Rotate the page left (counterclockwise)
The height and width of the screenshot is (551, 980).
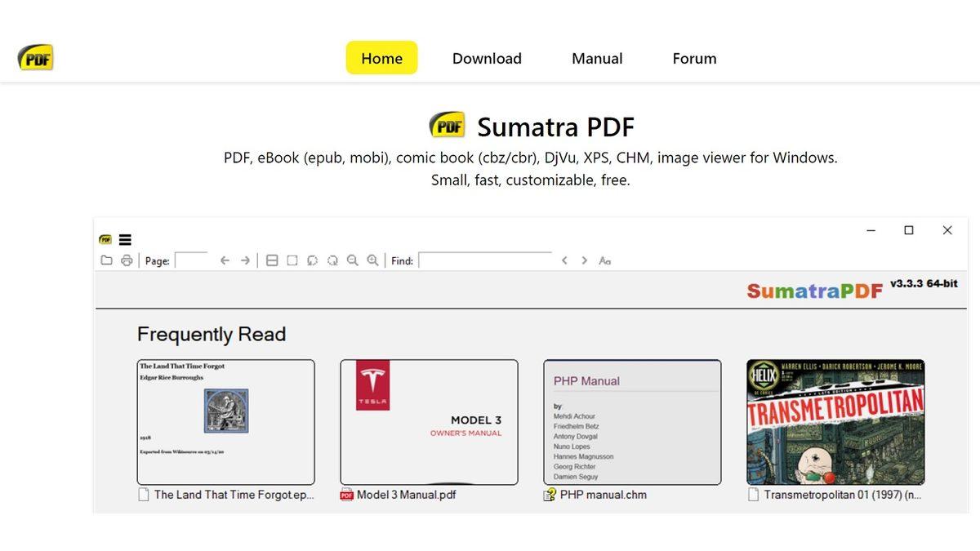pos(312,260)
